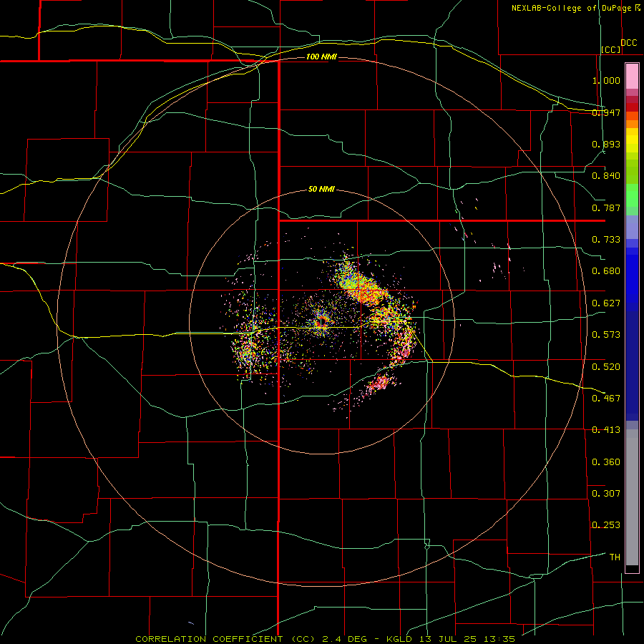Select the 0.520 scale label
Image resolution: width=644 pixels, height=644 pixels.
pos(606,366)
